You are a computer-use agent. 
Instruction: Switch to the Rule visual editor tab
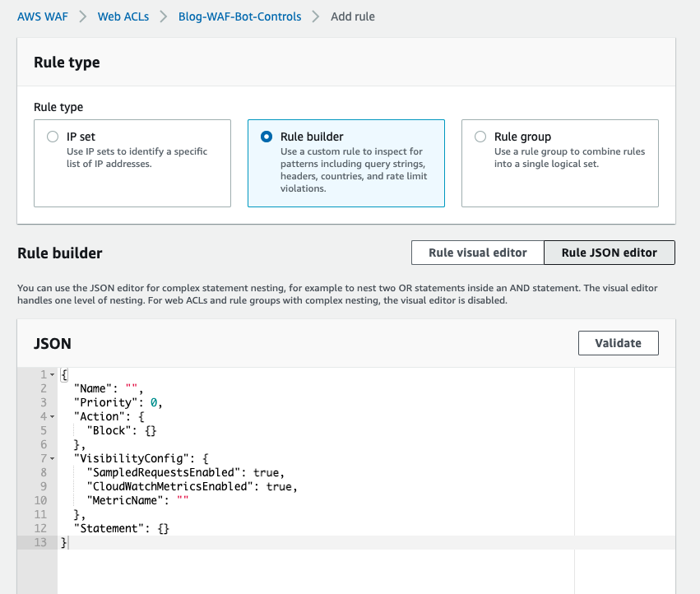coord(477,253)
